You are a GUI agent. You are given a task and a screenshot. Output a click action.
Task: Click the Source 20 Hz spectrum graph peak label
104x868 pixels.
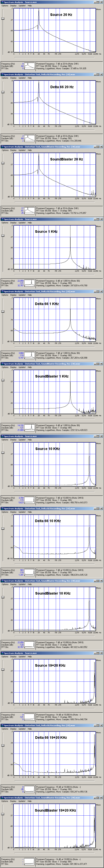coord(61,15)
